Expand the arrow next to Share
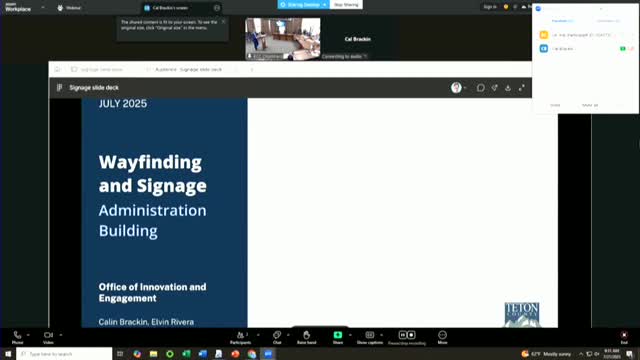 (350, 335)
